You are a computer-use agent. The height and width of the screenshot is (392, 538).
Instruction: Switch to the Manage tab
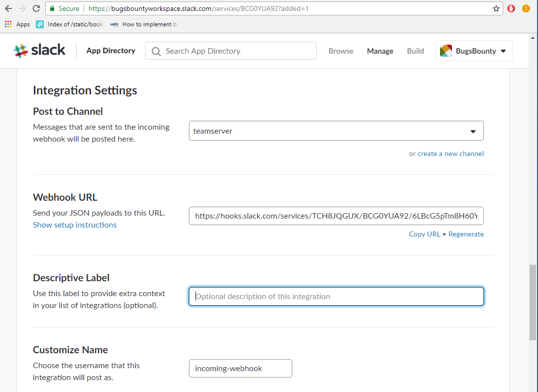(x=380, y=51)
